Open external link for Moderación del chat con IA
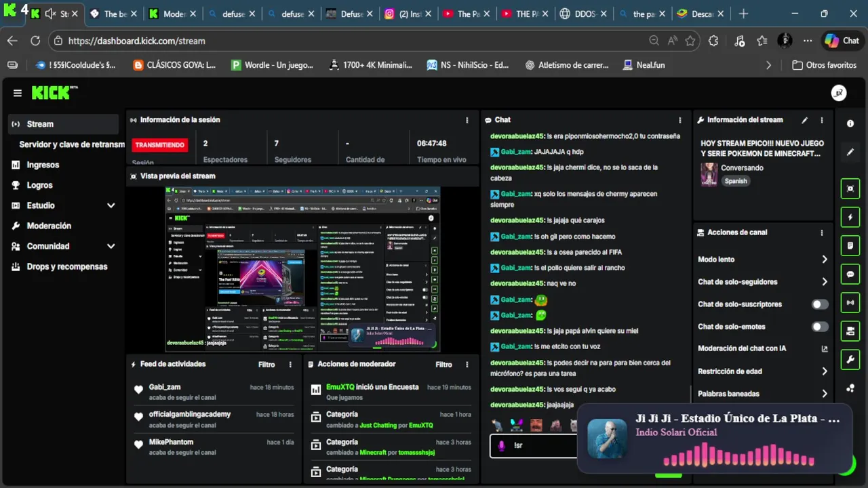This screenshot has height=488, width=868. click(825, 349)
